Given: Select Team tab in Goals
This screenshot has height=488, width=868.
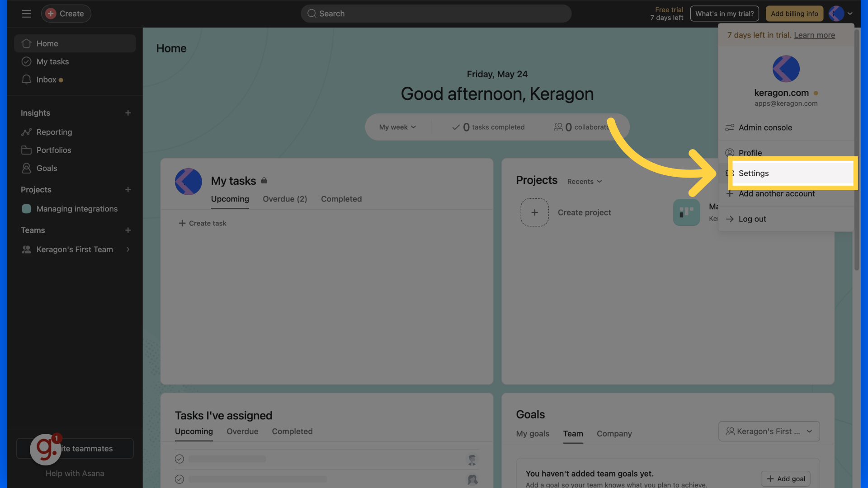Looking at the screenshot, I should (x=573, y=433).
